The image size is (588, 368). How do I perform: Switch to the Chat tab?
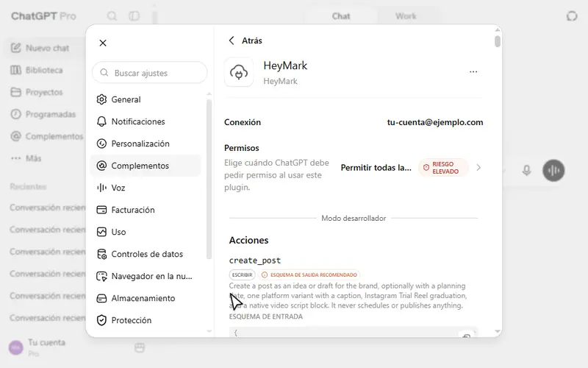click(x=341, y=16)
